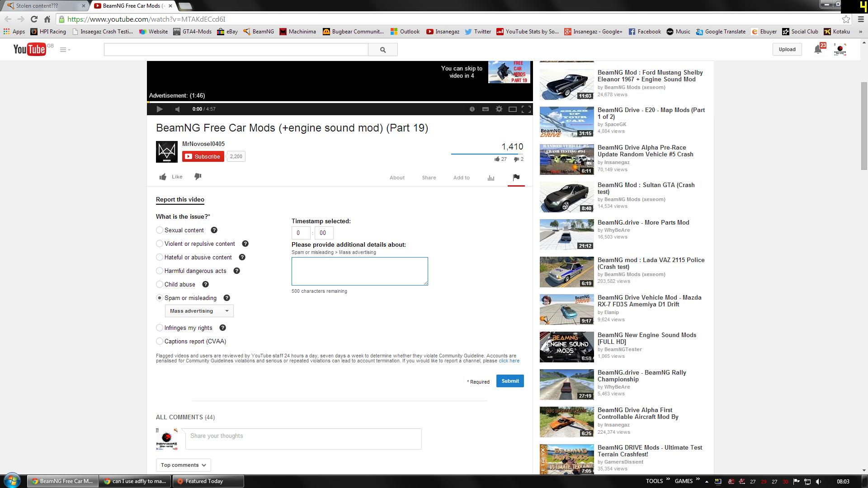Select Captions report (CVAA) option
The height and width of the screenshot is (488, 868).
click(x=160, y=341)
